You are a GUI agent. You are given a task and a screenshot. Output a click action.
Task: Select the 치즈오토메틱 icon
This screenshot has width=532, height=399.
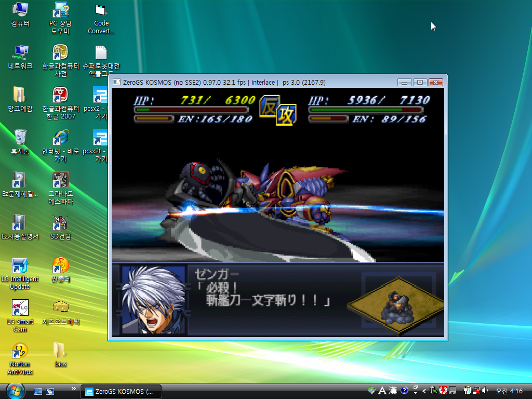pyautogui.click(x=60, y=313)
